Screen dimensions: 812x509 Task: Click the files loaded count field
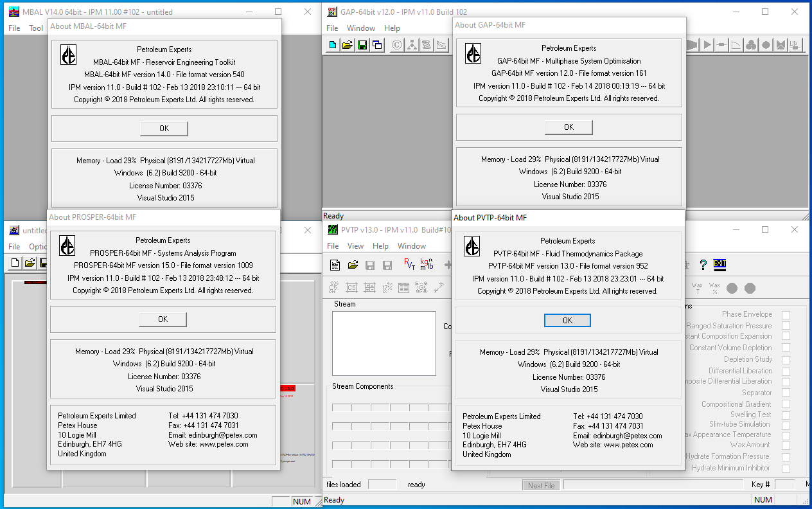coord(382,485)
